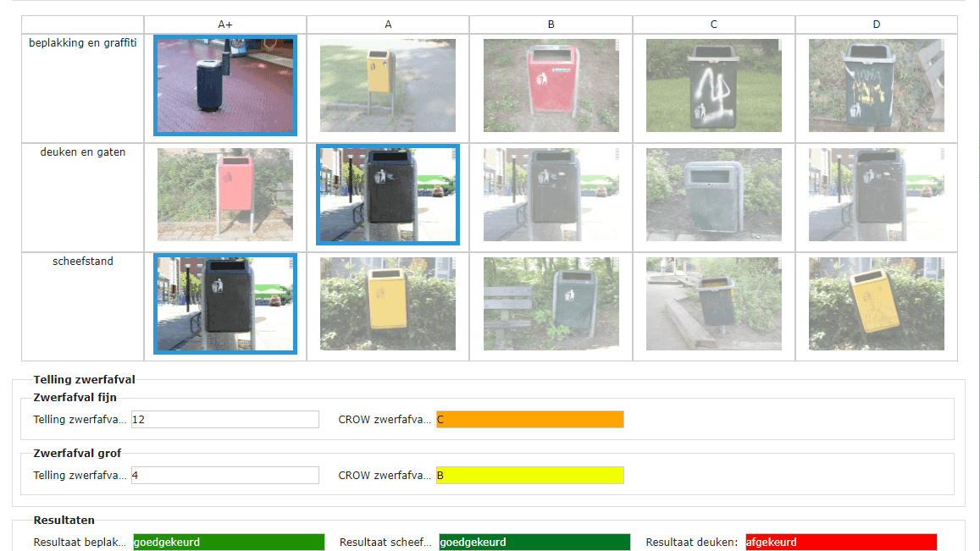
Task: Pick red bin image for graffiti B
Action: [551, 85]
